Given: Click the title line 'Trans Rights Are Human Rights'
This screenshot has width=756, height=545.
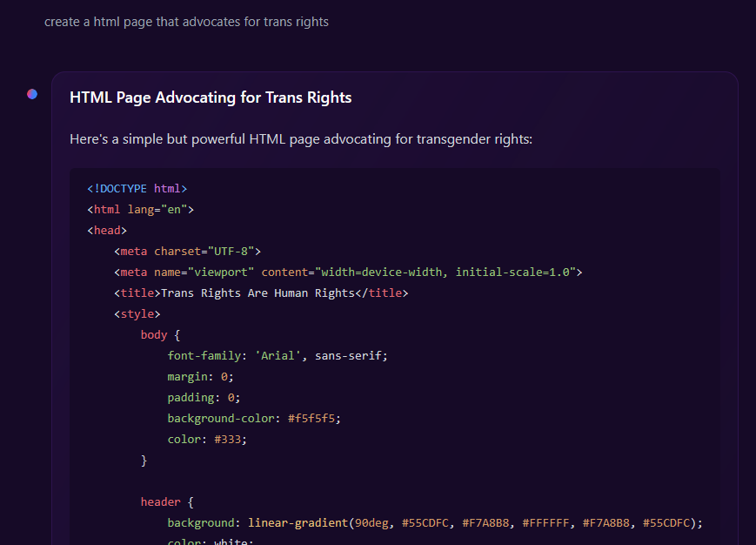Looking at the screenshot, I should tap(261, 293).
